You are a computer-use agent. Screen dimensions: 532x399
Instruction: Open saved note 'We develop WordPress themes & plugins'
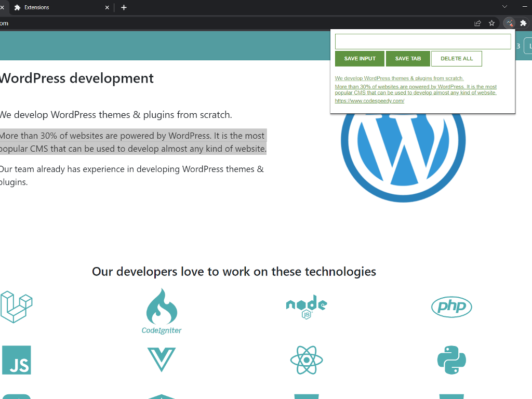(399, 78)
